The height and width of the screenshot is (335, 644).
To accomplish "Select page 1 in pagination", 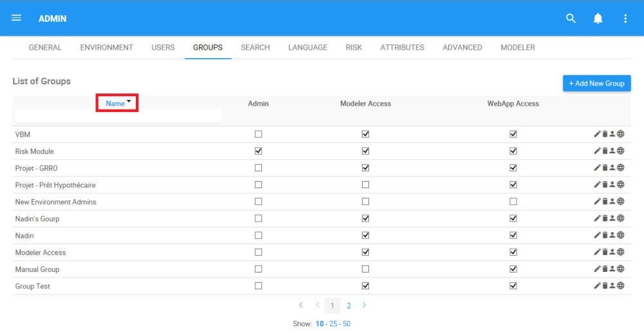I will pyautogui.click(x=332, y=306).
